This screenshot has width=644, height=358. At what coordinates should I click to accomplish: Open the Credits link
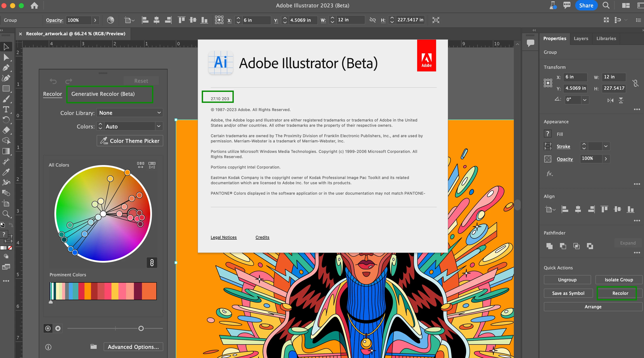pos(262,237)
